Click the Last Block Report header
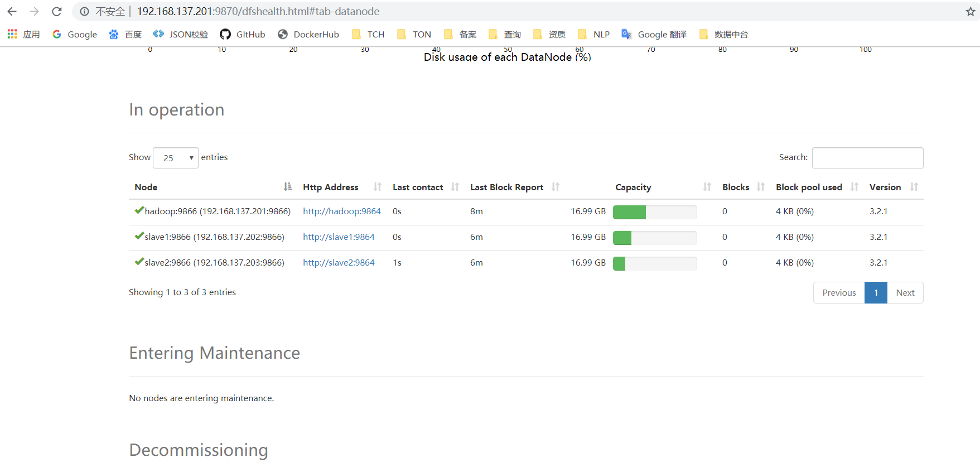The image size is (980, 467). point(506,187)
